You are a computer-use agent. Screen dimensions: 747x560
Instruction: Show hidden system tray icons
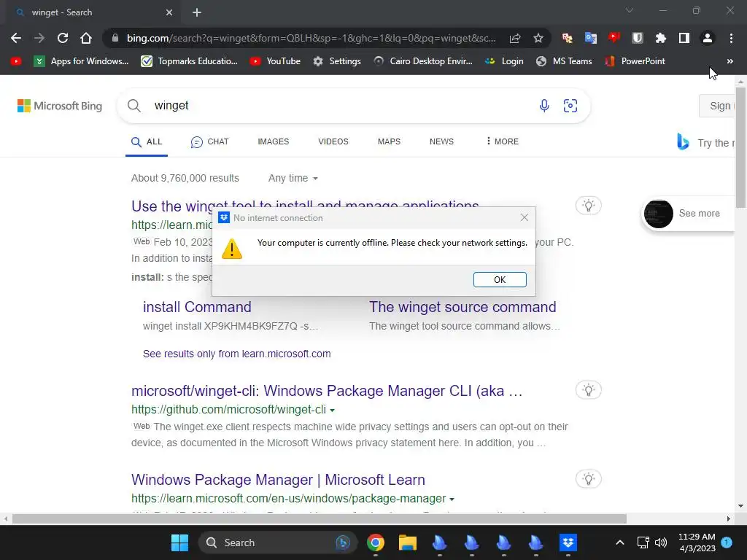click(x=620, y=542)
